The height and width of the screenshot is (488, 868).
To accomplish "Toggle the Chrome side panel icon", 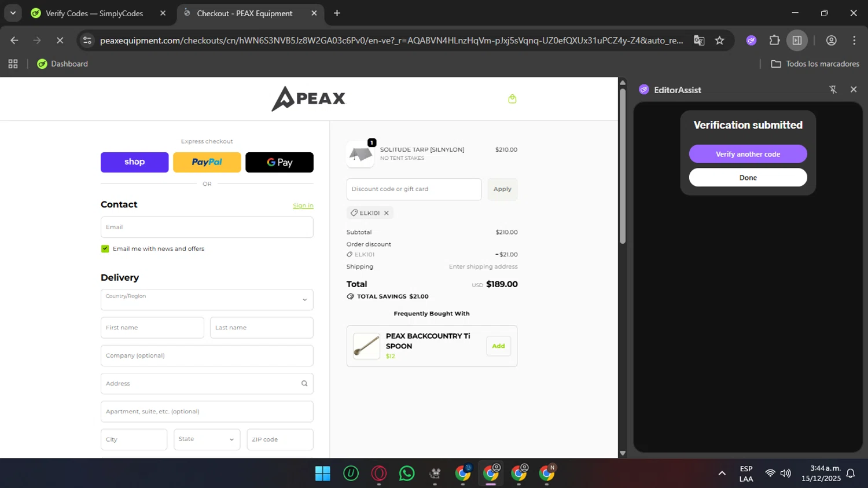I will 797,41.
